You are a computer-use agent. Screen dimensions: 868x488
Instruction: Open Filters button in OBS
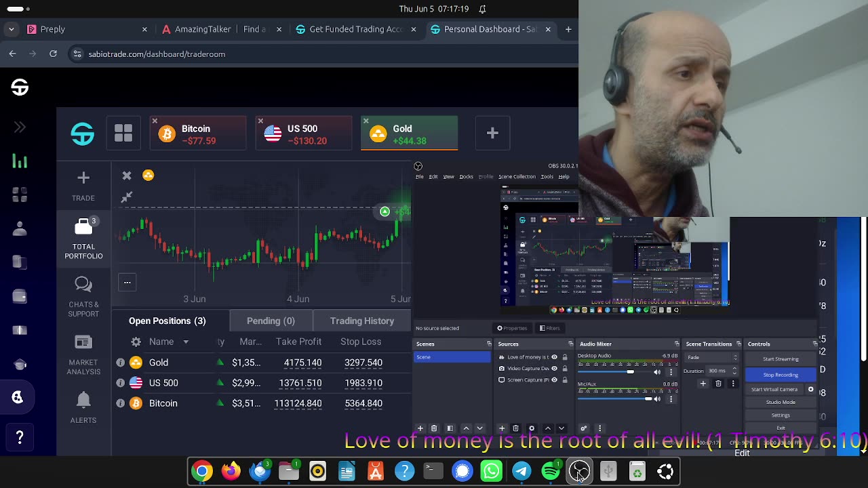[x=549, y=328]
